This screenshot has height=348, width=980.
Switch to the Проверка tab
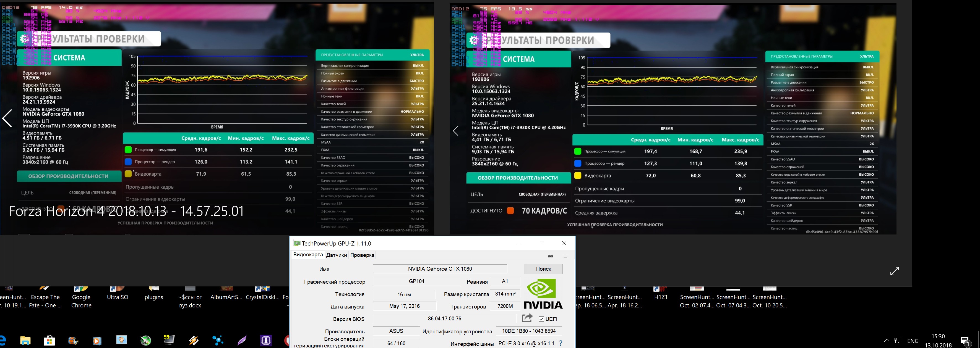362,255
